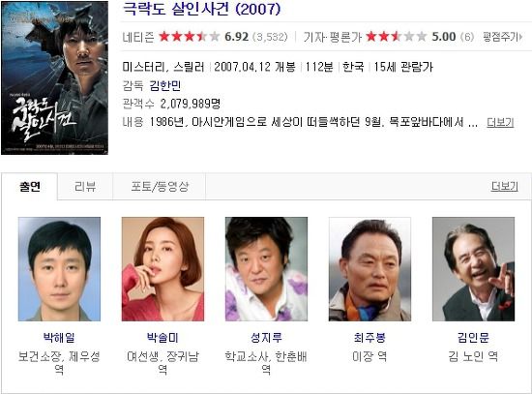
Task: Click the 박해일 name link
Action: (x=59, y=337)
